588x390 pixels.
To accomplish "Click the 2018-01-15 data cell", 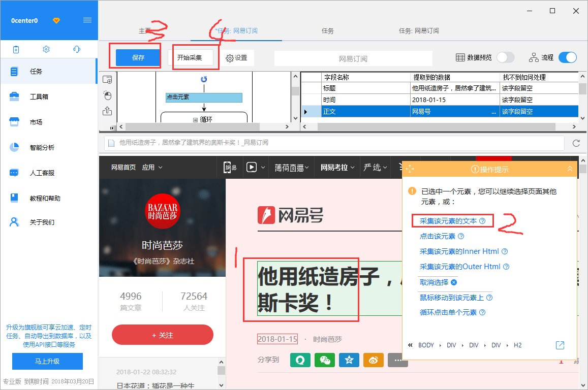I will tap(455, 100).
